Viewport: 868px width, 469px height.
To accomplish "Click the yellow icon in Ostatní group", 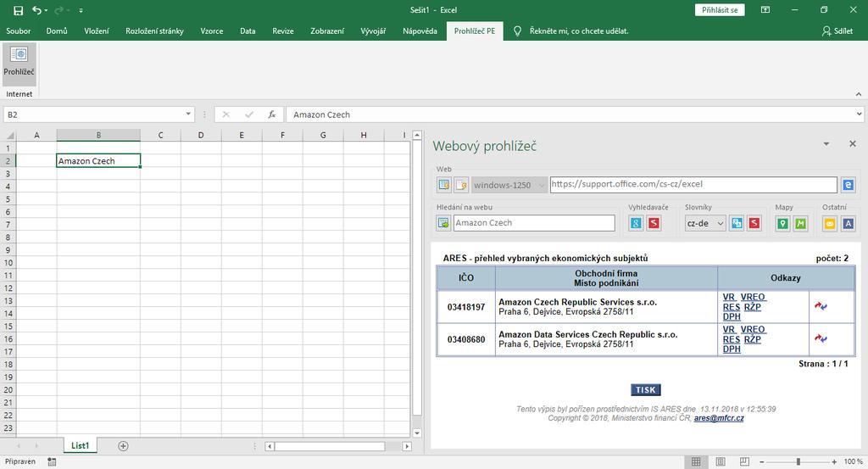I will point(830,223).
